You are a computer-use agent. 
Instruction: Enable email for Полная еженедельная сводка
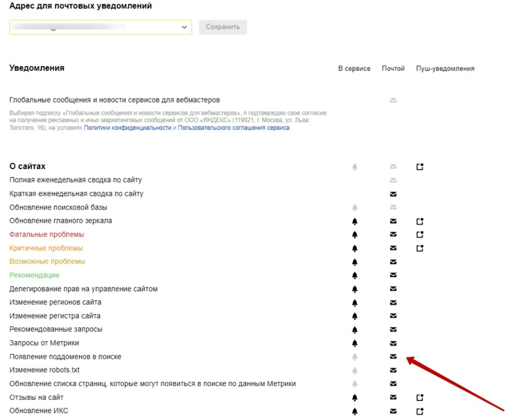tap(393, 180)
